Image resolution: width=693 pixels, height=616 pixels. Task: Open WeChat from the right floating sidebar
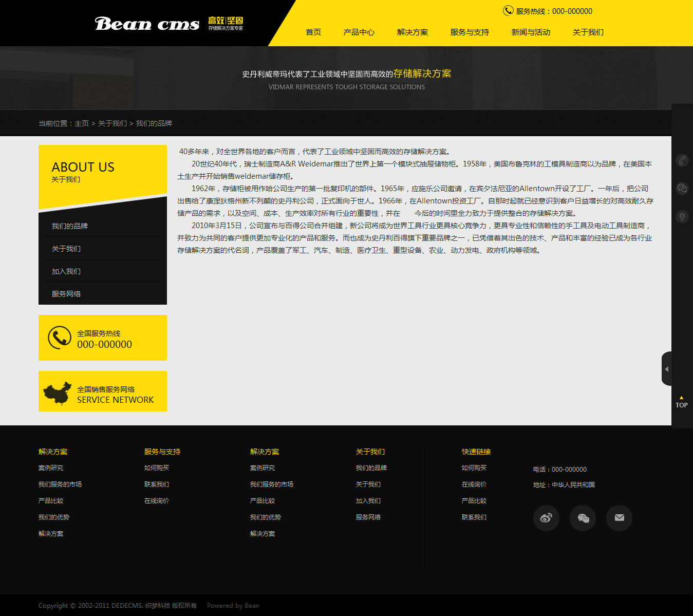click(682, 189)
